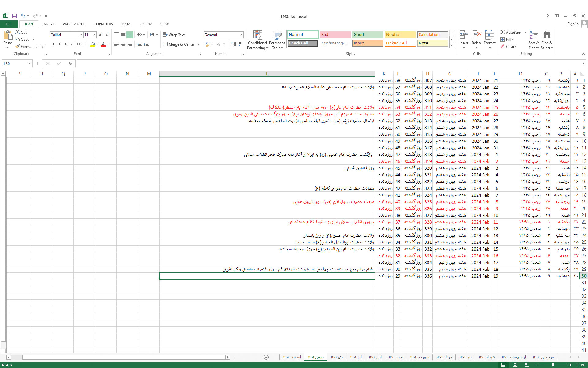Apply the Bad cell style
Screen dimensions: 588x368
click(335, 34)
